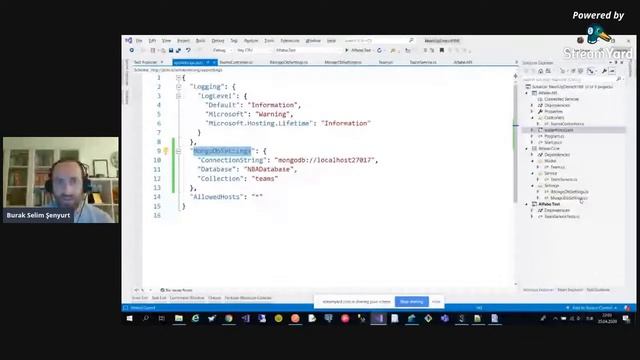This screenshot has height=360, width=640.
Task: Open the Build menu
Action: point(200,41)
